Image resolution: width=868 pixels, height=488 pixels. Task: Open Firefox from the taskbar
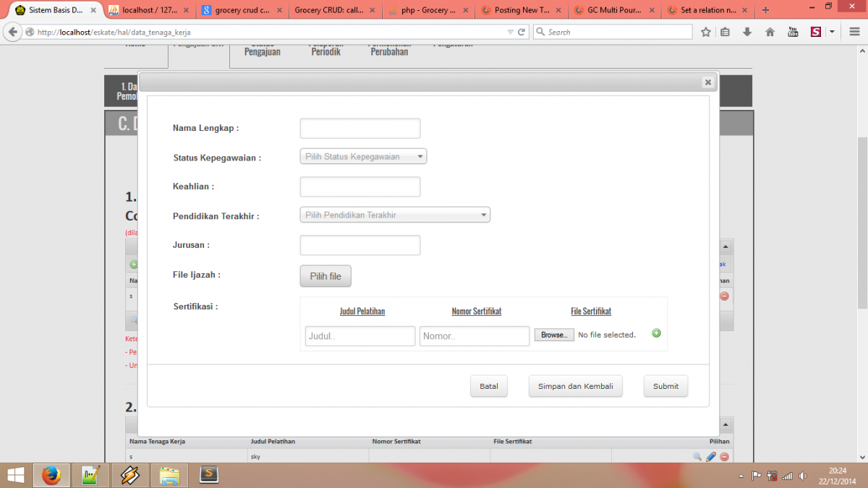point(51,475)
